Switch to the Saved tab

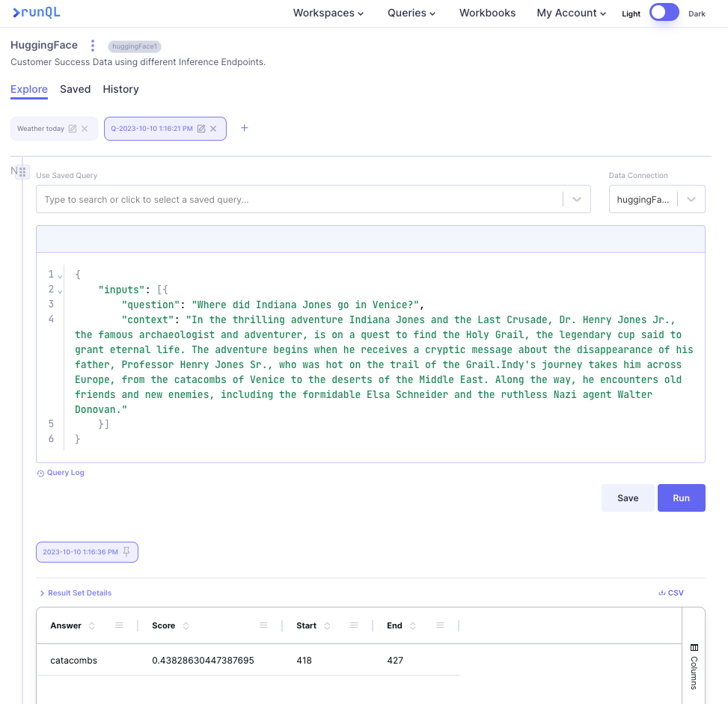coord(75,89)
